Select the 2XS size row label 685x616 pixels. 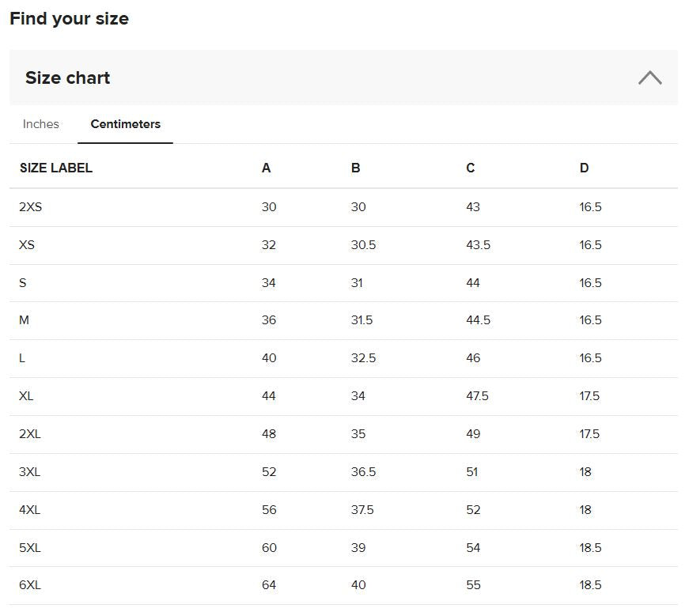(x=31, y=206)
